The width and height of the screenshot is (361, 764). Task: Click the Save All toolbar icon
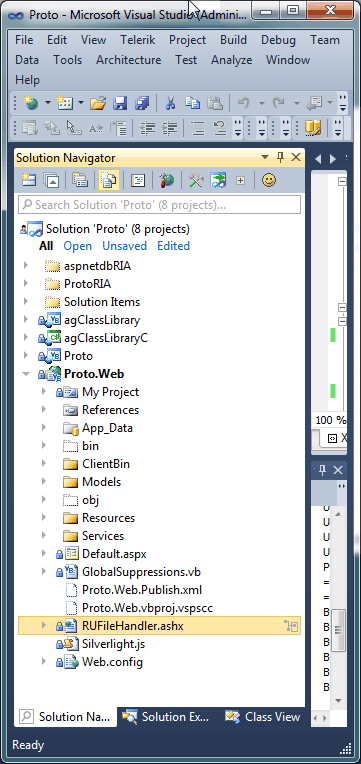[x=142, y=103]
